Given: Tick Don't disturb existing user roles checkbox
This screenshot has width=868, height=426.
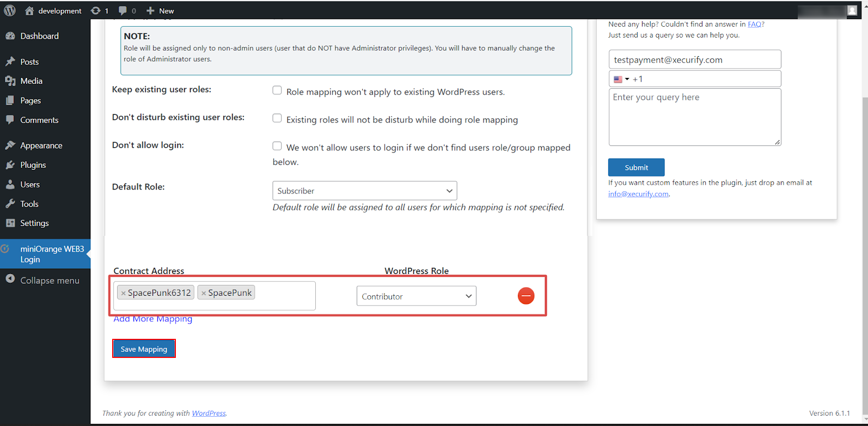Looking at the screenshot, I should click(277, 118).
